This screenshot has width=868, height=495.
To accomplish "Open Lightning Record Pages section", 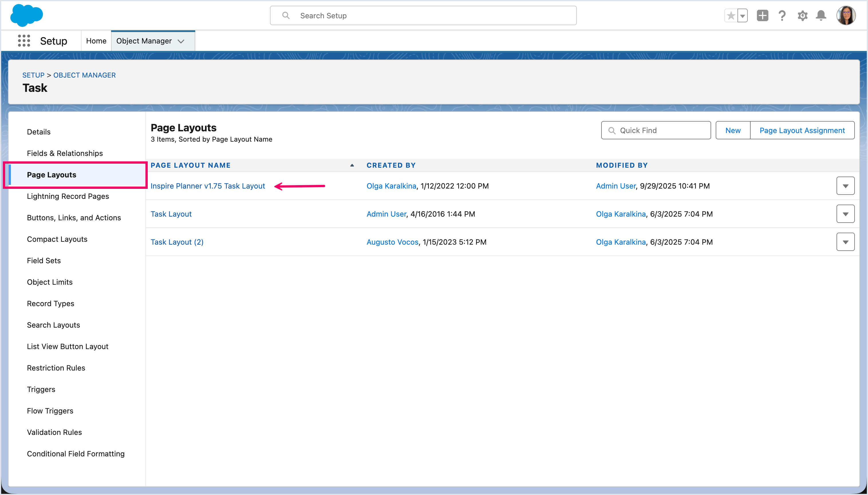I will click(x=68, y=196).
